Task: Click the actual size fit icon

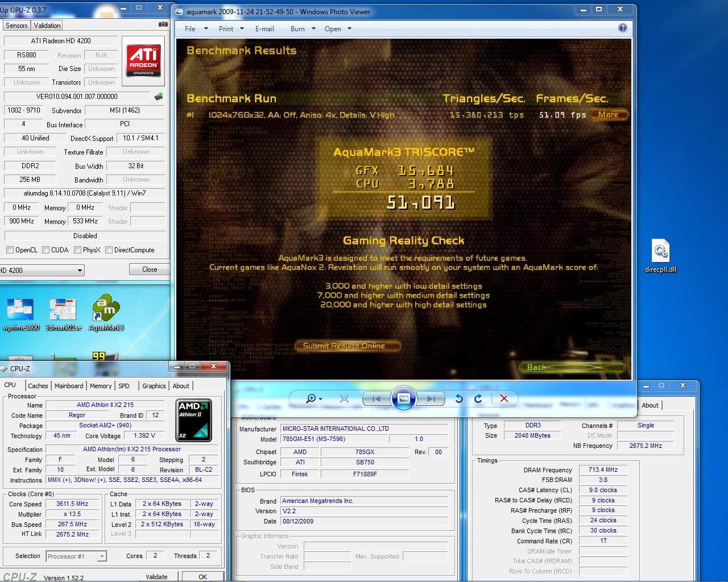Action: [x=344, y=398]
